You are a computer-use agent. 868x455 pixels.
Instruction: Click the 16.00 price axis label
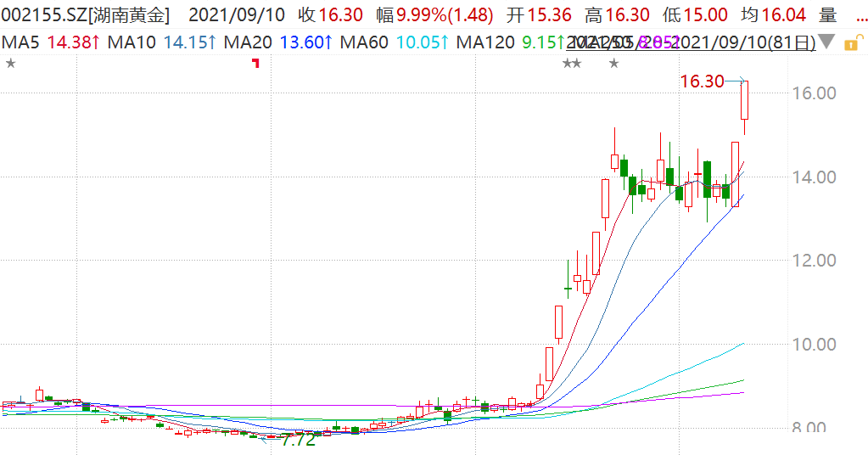click(814, 93)
